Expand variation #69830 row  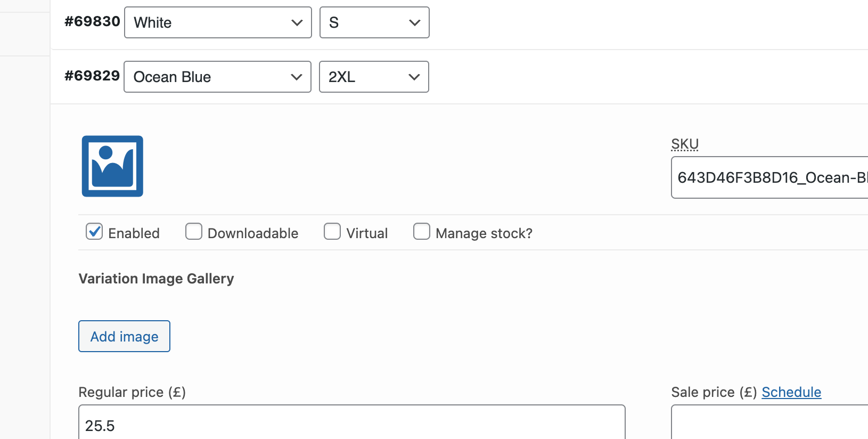coord(639,22)
